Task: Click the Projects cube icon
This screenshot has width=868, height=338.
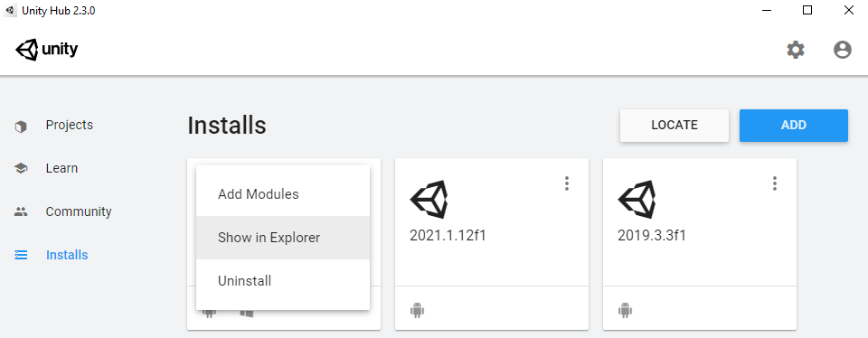Action: [x=21, y=127]
